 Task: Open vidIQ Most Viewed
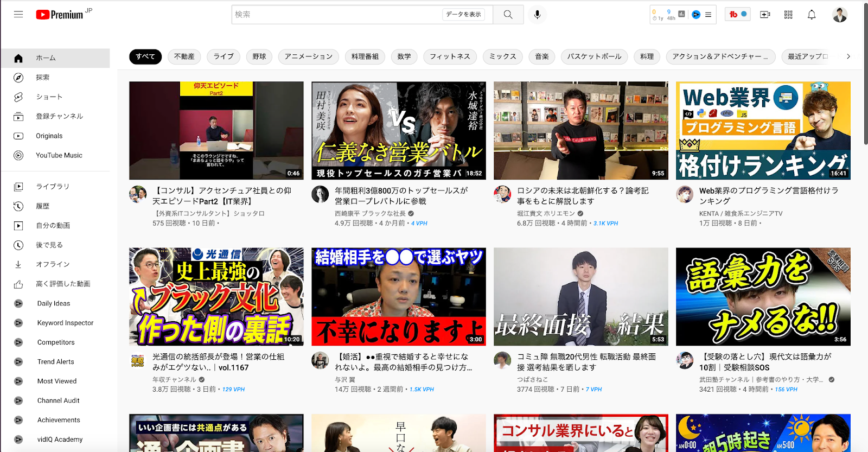[55, 381]
